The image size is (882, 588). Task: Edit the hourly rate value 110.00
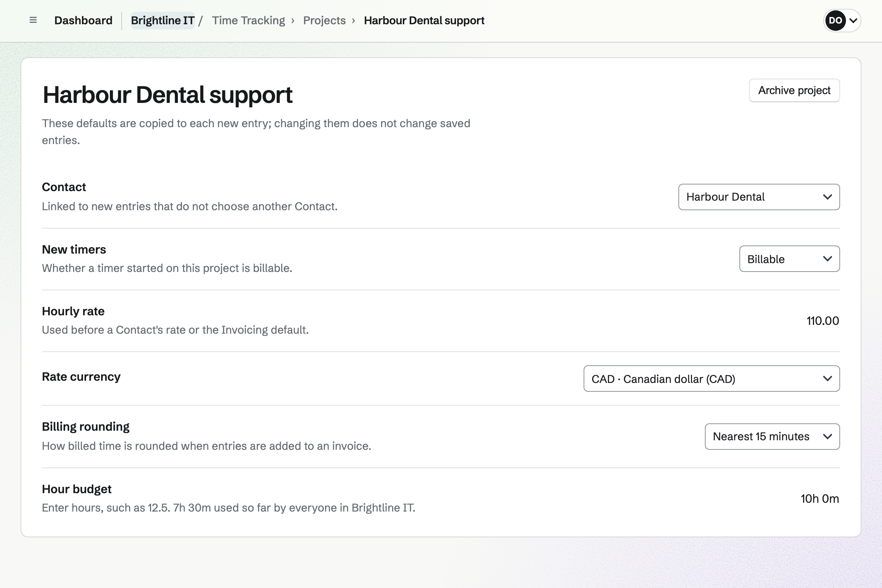coord(823,320)
